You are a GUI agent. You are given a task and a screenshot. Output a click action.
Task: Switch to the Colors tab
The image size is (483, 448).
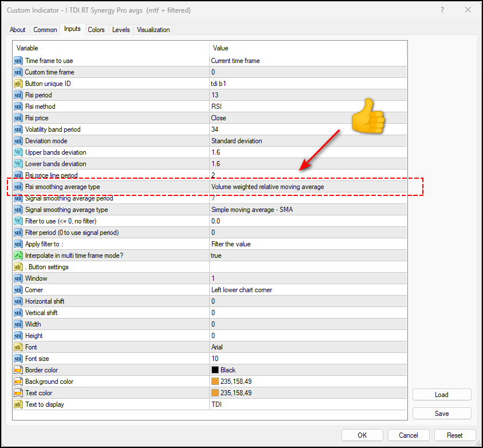click(96, 30)
